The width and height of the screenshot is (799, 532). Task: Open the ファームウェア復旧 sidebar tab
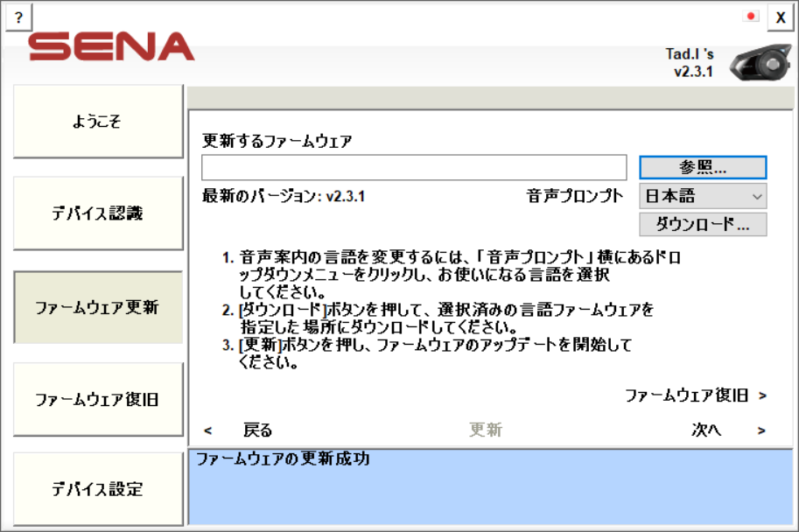(98, 399)
